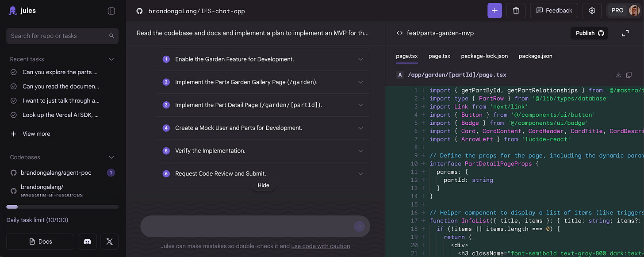Viewport: 644px width, 257px height.
Task: Click code line number 11
Action: 414,172
